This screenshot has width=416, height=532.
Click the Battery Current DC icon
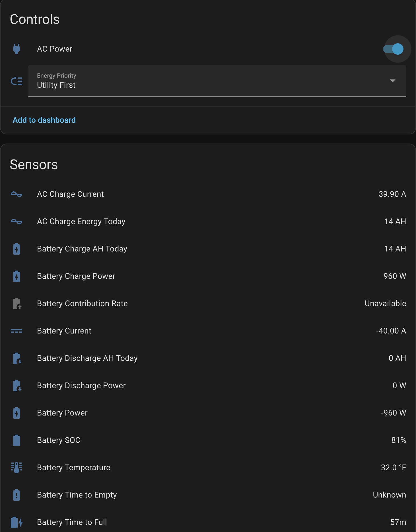tap(17, 331)
